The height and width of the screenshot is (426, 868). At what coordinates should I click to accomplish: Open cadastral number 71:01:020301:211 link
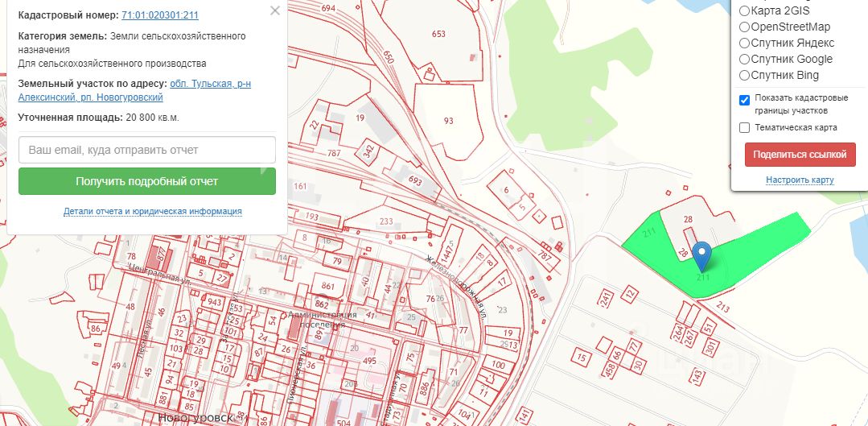tap(159, 15)
